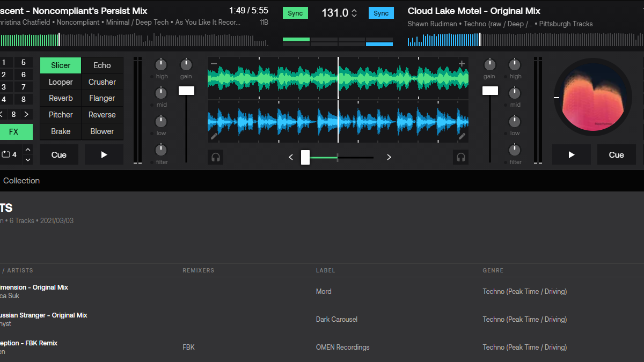Open the Collection tab

[21, 181]
